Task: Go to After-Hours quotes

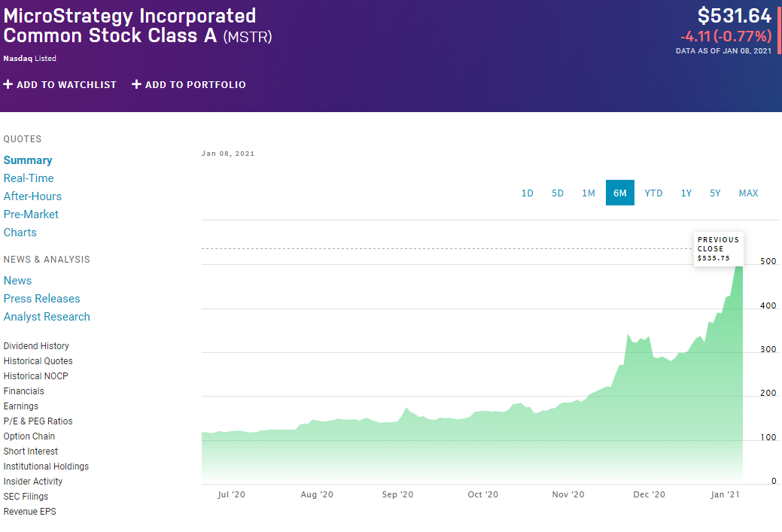Action: 32,196
